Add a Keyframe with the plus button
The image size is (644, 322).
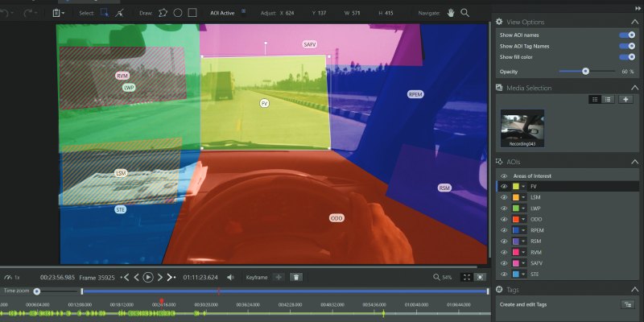(x=279, y=277)
